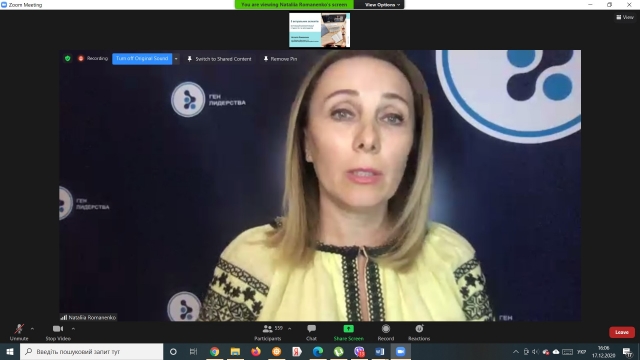Open the taskbar clock and date
The image size is (640, 360).
tap(604, 351)
